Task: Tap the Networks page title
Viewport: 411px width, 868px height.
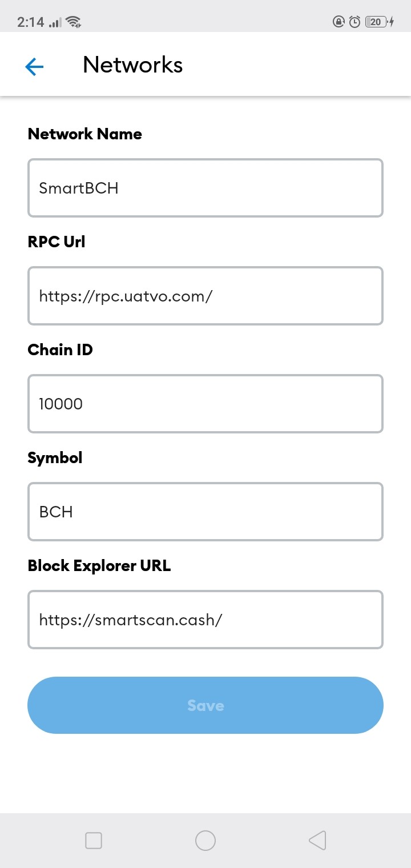Action: click(133, 65)
